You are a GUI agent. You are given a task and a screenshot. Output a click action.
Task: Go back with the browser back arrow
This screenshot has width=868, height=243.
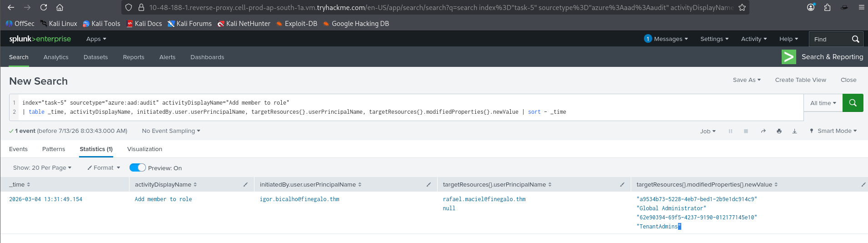[11, 7]
